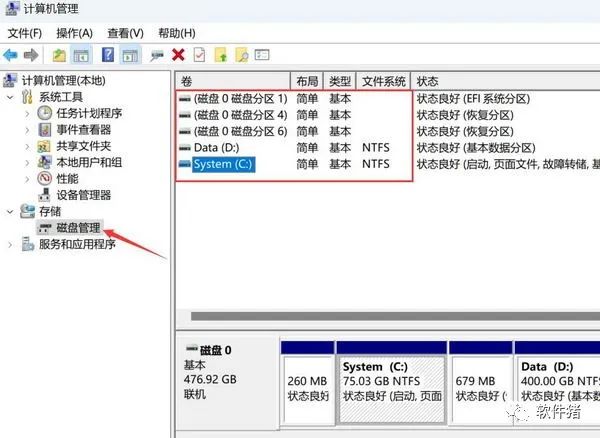Sort by the 文件系统 column header

click(x=383, y=81)
